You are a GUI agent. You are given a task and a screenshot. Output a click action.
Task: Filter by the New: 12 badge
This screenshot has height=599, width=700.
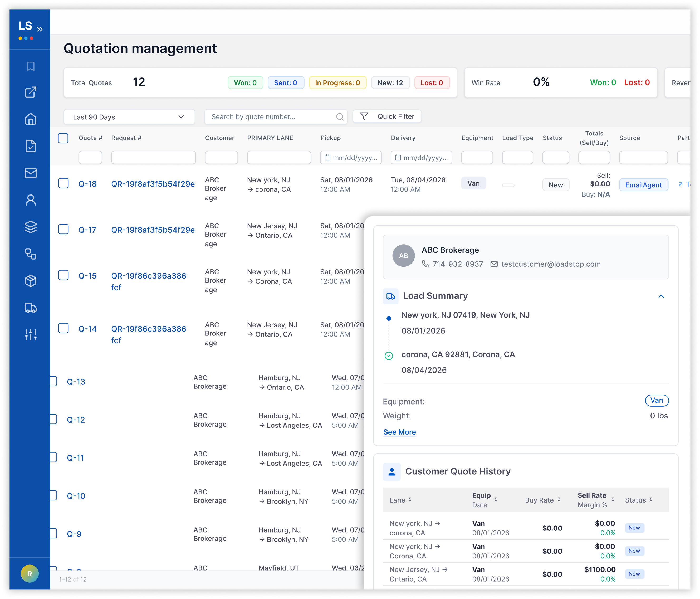390,83
